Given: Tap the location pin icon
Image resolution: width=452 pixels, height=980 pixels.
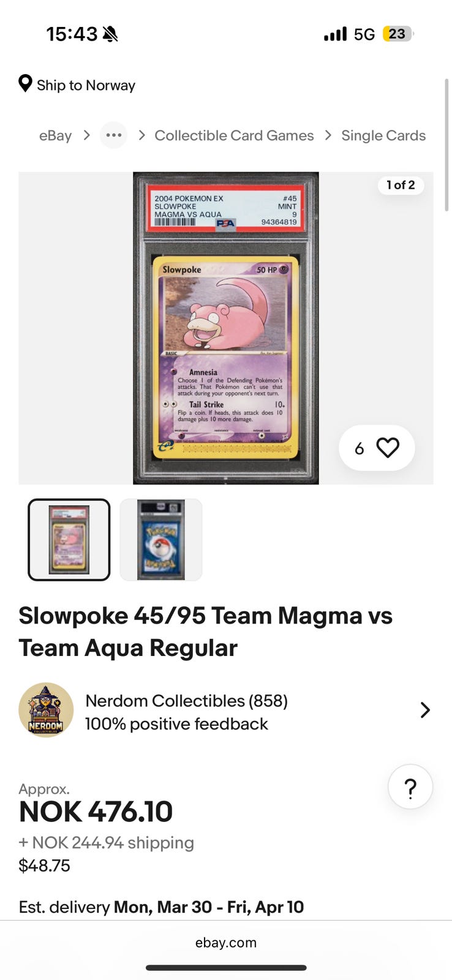Looking at the screenshot, I should coord(25,84).
